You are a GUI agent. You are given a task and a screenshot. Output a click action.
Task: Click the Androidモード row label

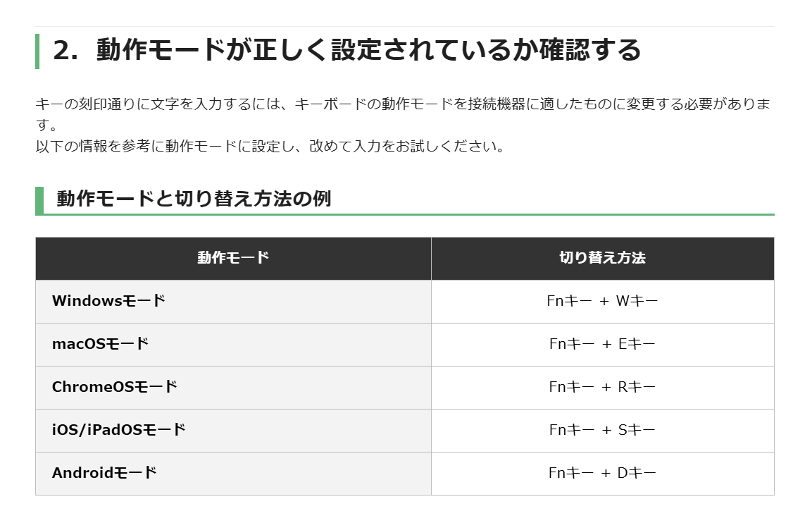click(104, 473)
